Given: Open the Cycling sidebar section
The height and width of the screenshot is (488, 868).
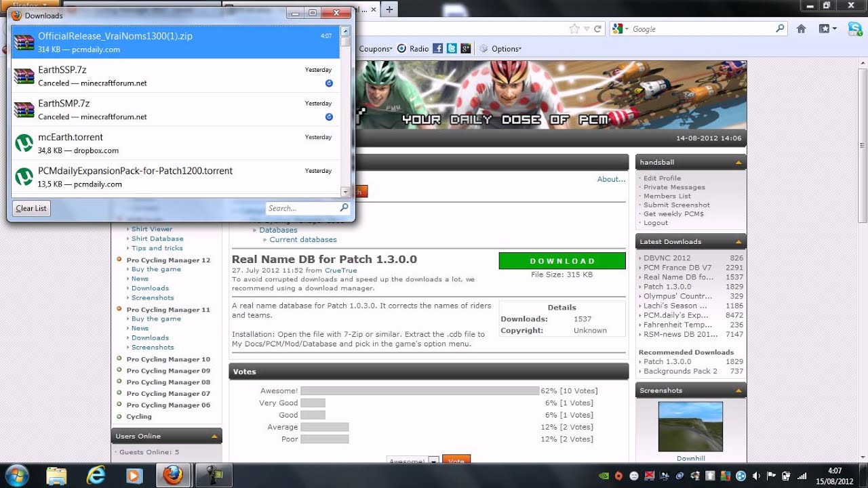Looking at the screenshot, I should click(139, 417).
